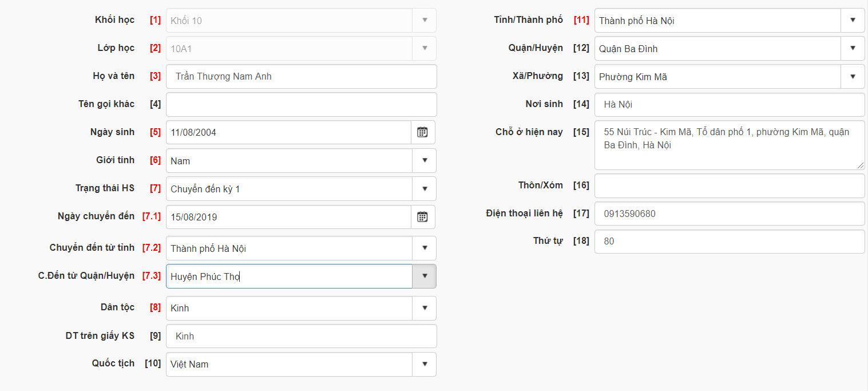The image size is (868, 391).
Task: Expand the Dân tộc dropdown
Action: pyautogui.click(x=424, y=308)
